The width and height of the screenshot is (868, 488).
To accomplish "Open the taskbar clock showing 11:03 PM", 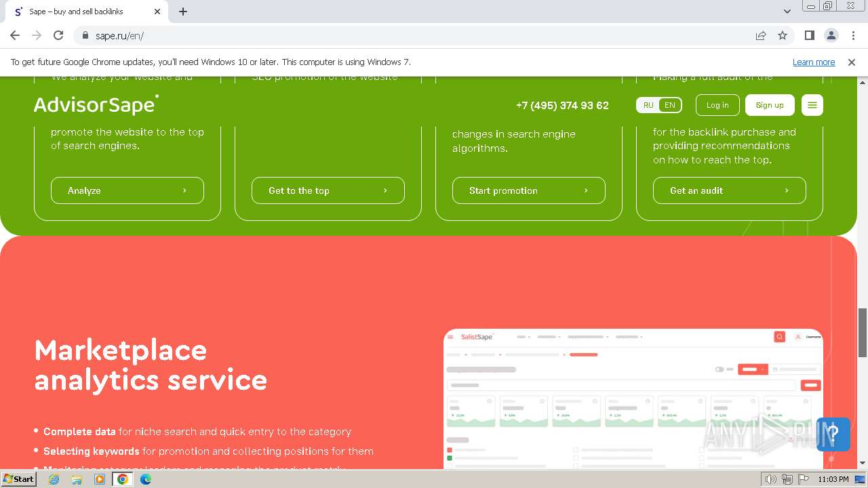I will [833, 479].
